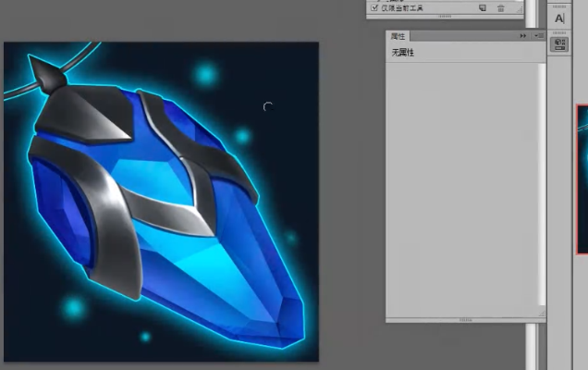Toggle the 仅限当前工具 checkbox
588x370 pixels.
click(374, 7)
